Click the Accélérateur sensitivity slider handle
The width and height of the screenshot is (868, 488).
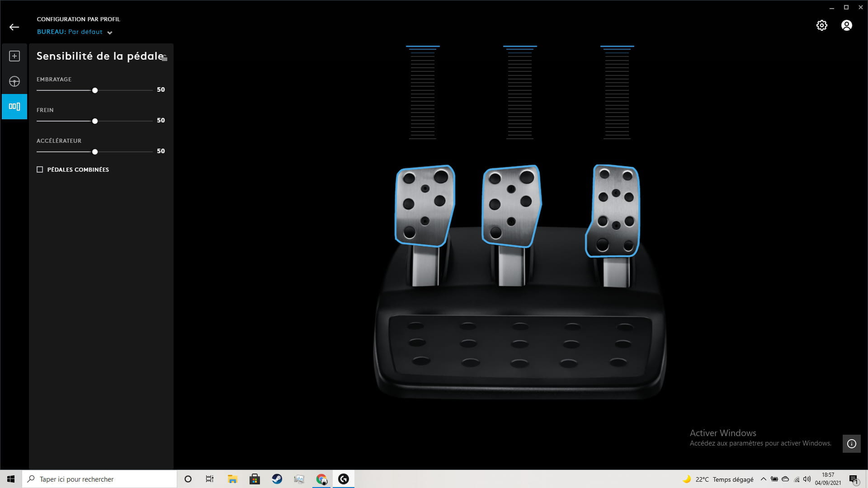tap(95, 152)
